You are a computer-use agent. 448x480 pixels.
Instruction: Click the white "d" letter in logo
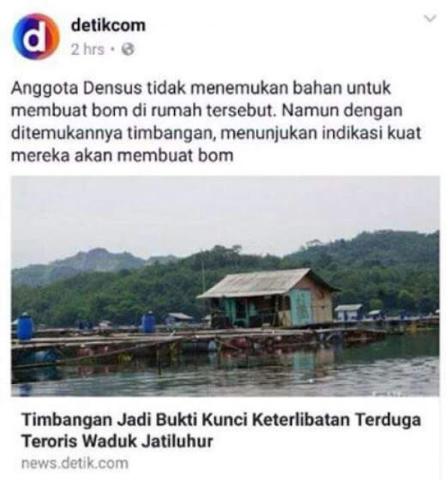tap(37, 37)
